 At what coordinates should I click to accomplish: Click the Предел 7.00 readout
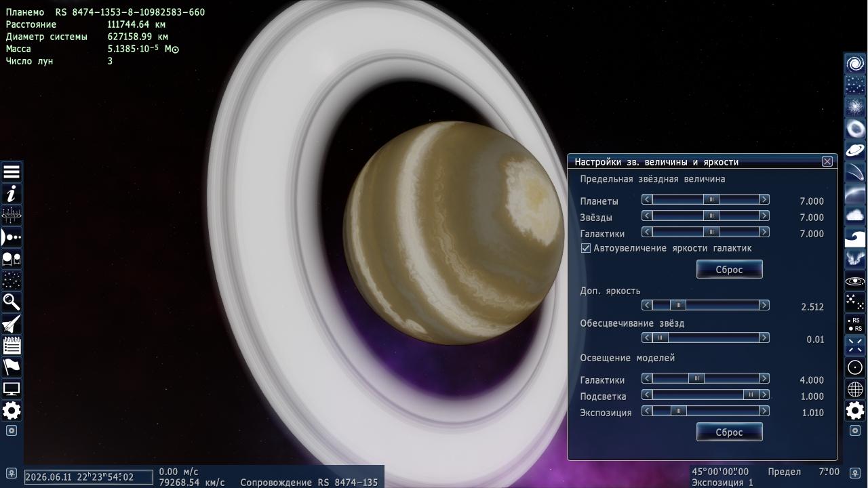click(x=804, y=472)
